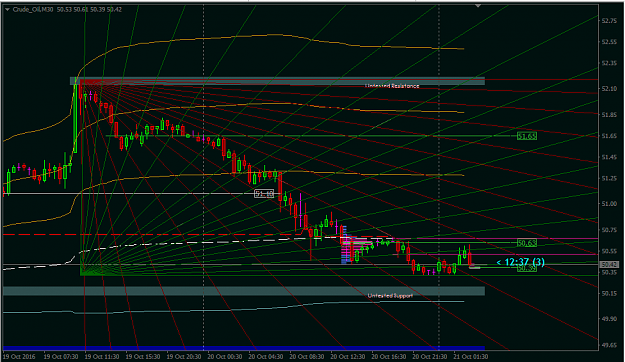Screen dimensions: 625x362
Task: Click the 19 Oct 15:30 time label
Action: [143, 356]
